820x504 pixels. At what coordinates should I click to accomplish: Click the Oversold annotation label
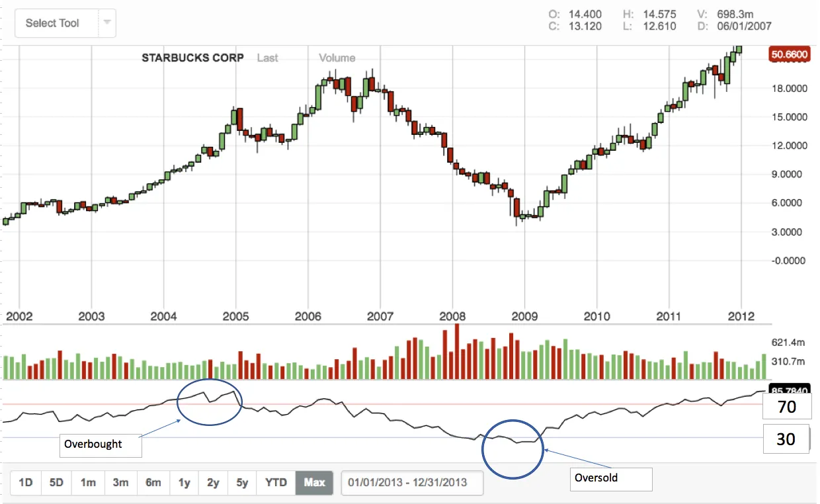[x=611, y=478]
